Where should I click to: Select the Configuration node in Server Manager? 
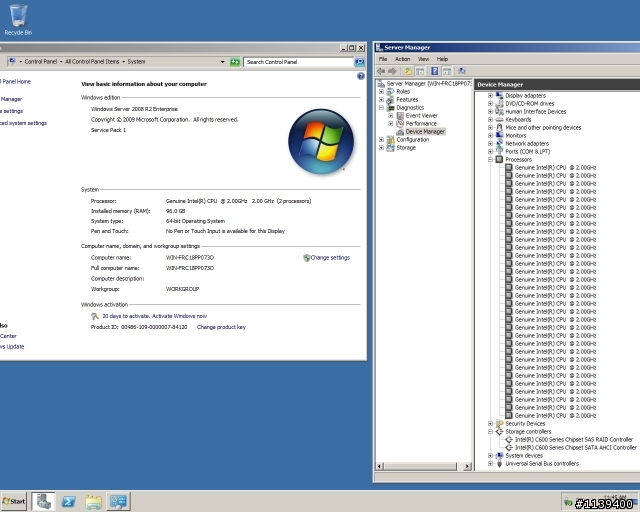pyautogui.click(x=412, y=140)
